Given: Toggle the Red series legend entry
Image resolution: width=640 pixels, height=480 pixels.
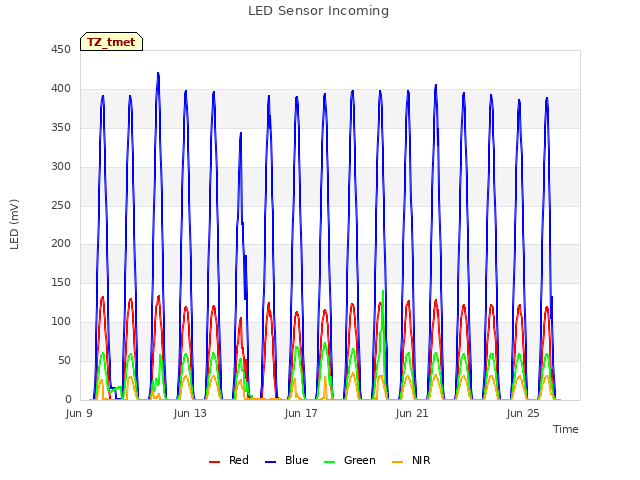Looking at the screenshot, I should click(x=229, y=460).
